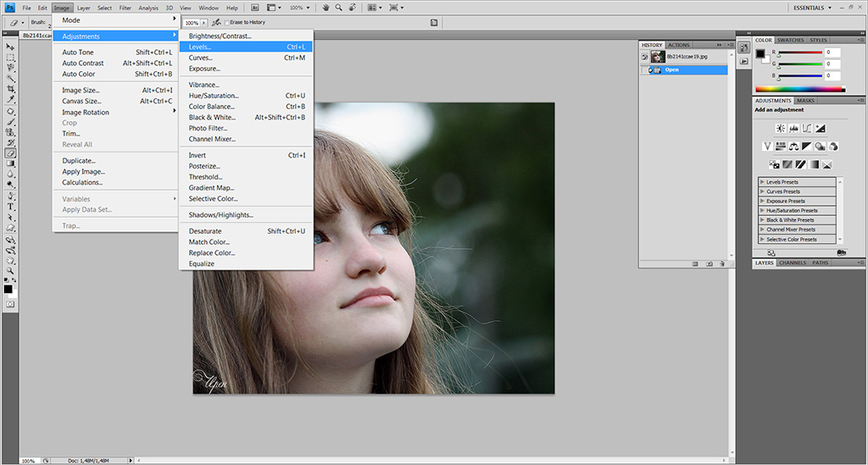Open the Filter menu
Screen dimensions: 868x465
click(x=125, y=8)
